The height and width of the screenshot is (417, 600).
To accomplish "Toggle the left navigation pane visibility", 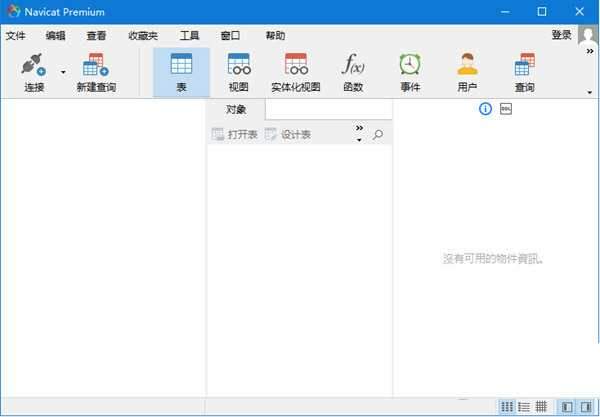I will point(567,407).
